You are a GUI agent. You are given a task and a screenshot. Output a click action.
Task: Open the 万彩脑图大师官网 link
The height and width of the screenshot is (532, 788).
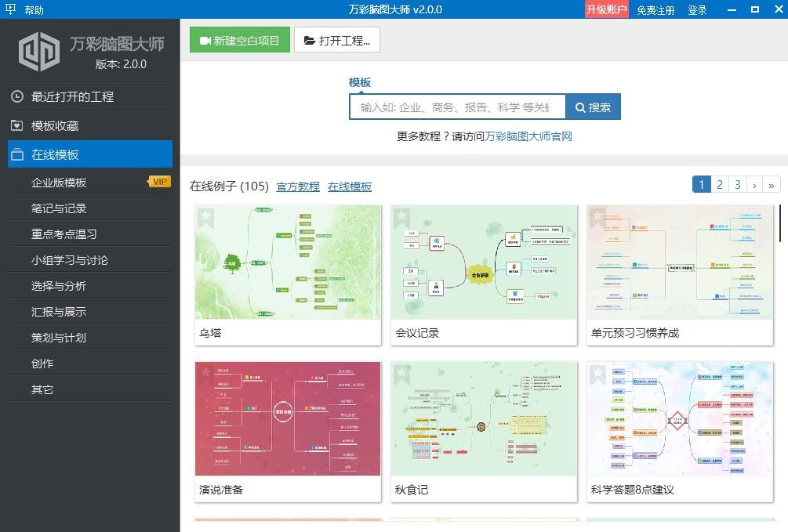pos(528,136)
